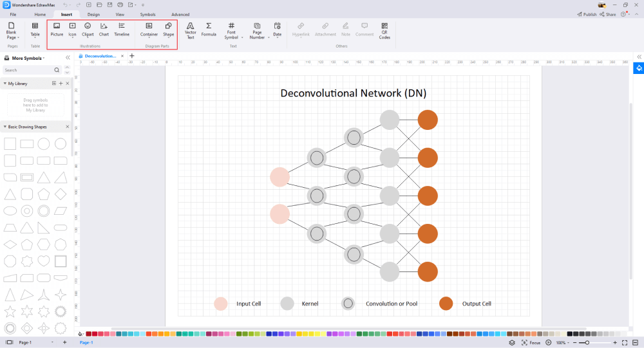Open the QR Codes tool
Image resolution: width=644 pixels, height=348 pixels.
tap(384, 31)
